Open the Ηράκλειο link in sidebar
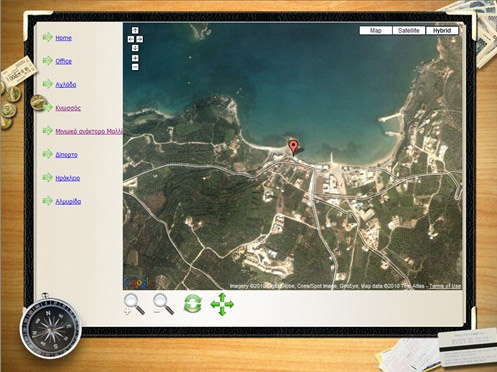The height and width of the screenshot is (372, 497). pos(68,178)
